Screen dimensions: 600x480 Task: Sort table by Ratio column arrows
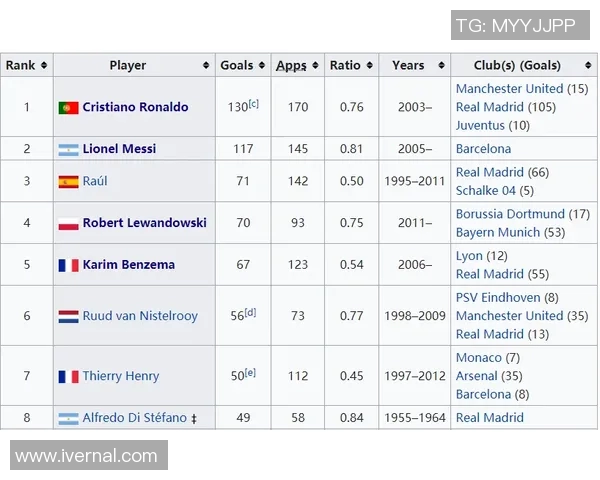pos(369,66)
